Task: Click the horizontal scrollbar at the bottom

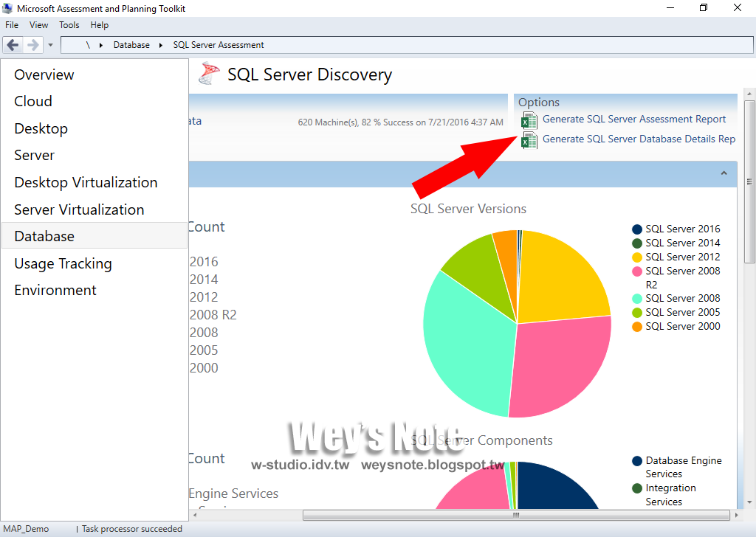Action: (515, 515)
